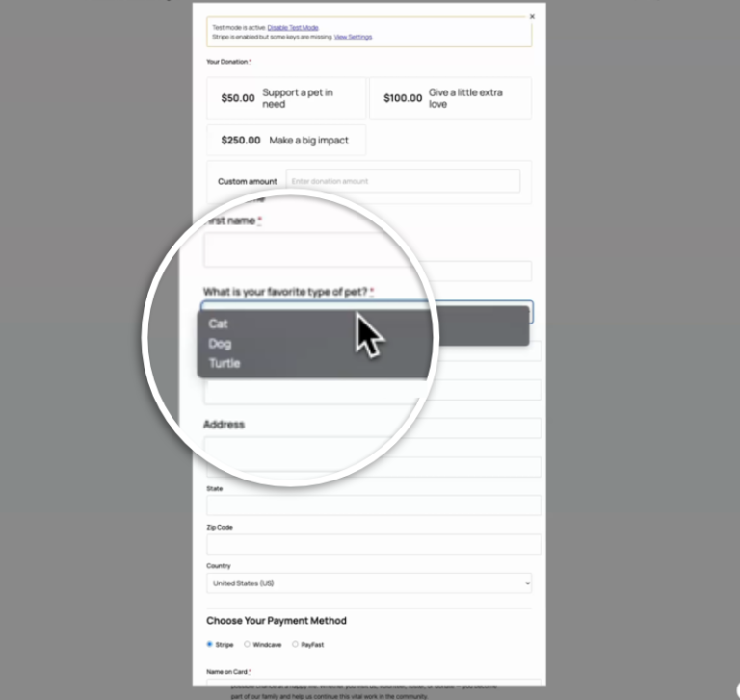The width and height of the screenshot is (740, 700).
Task: Select the $50.00 Support a pet donation
Action: click(286, 98)
